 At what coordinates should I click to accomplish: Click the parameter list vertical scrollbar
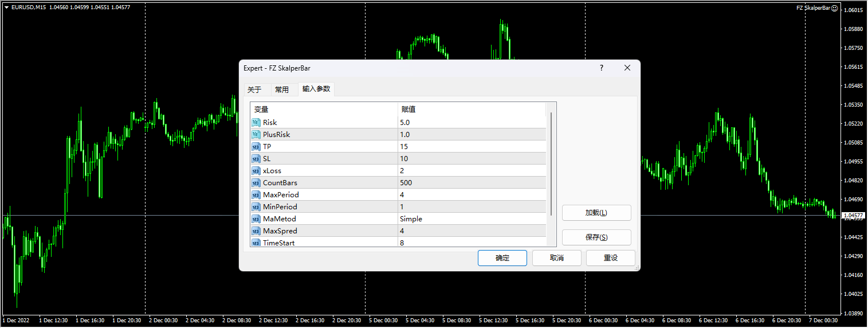point(551,163)
